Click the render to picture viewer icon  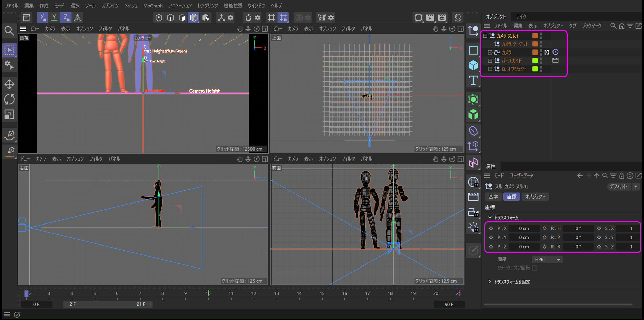430,18
